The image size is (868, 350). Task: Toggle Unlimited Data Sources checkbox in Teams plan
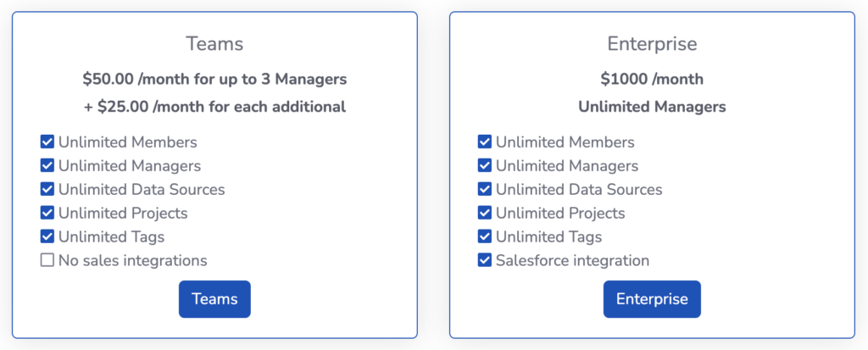47,189
